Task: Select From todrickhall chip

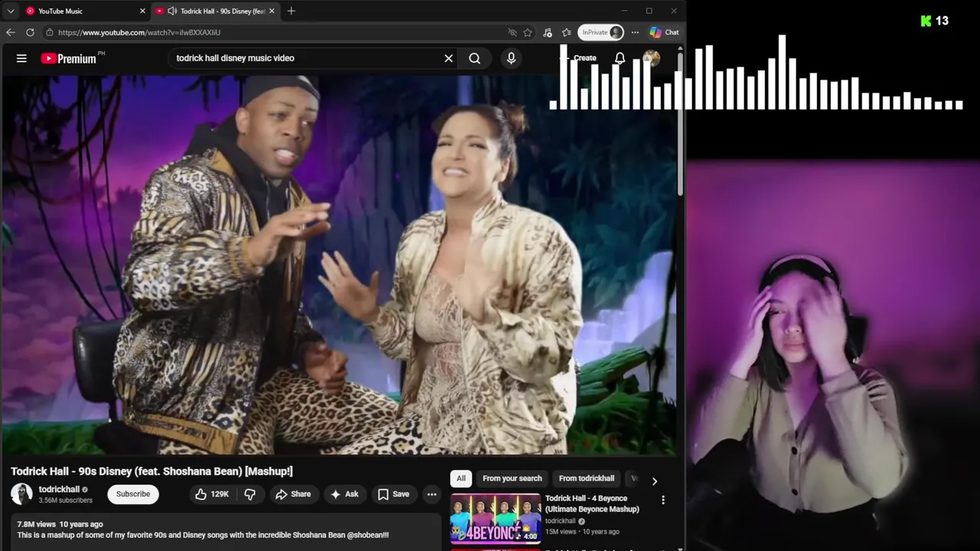Action: (x=586, y=478)
